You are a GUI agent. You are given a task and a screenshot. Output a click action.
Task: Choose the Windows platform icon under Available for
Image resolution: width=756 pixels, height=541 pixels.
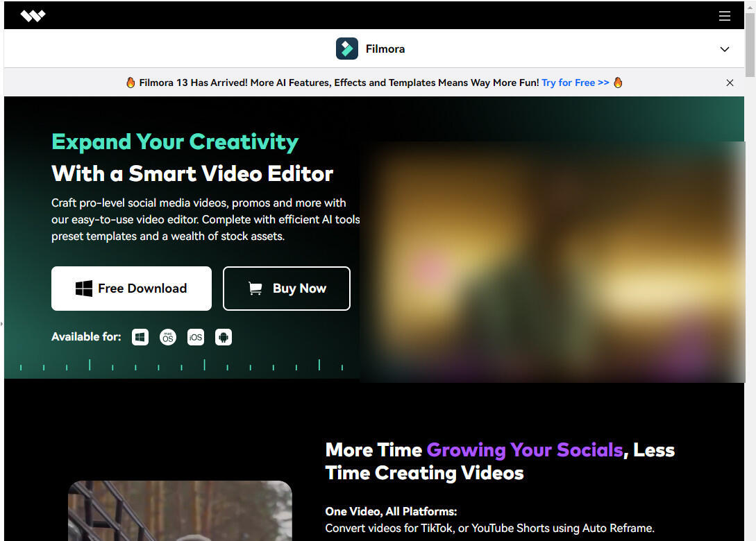coord(140,337)
